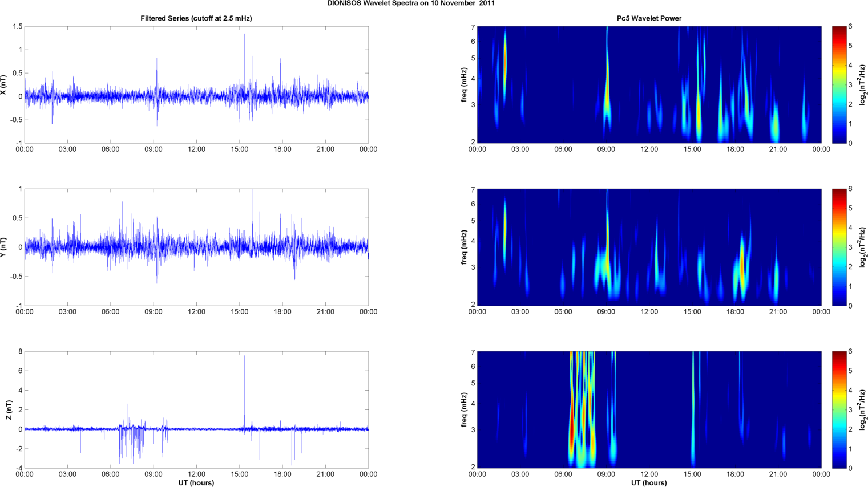Select the "Pc5 Wavelet Power" heading
Image resolution: width=868 pixels, height=487 pixels.
tap(649, 18)
